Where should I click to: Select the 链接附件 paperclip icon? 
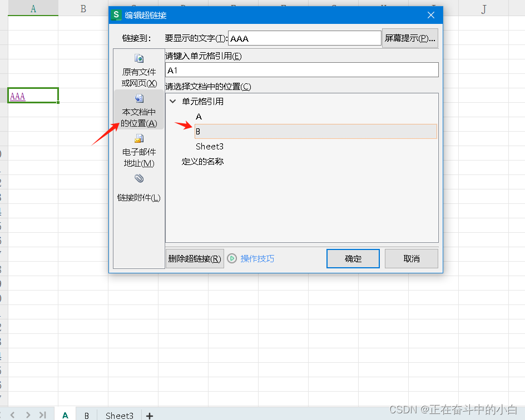point(138,178)
